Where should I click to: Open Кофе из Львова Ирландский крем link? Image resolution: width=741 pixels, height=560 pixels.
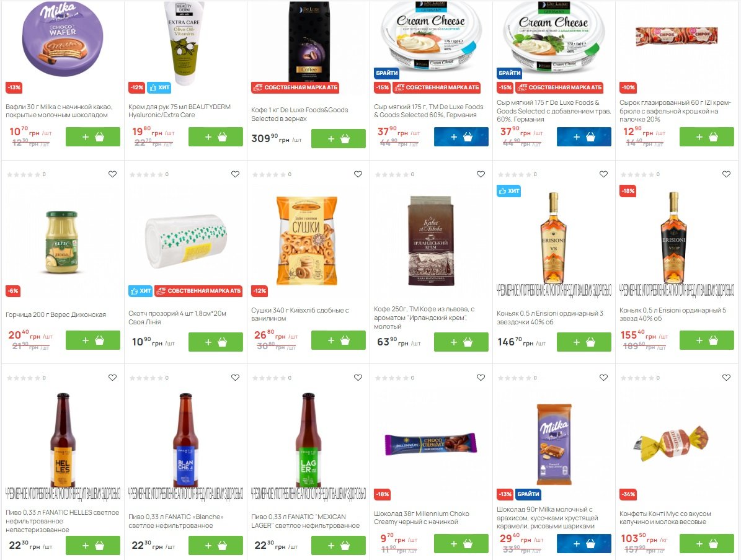click(x=424, y=318)
